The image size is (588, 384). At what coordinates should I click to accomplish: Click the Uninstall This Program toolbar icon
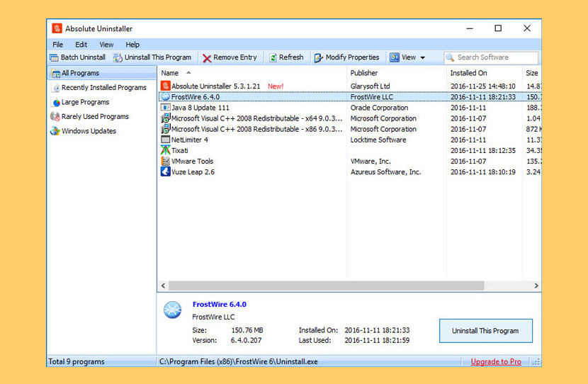[x=118, y=57]
